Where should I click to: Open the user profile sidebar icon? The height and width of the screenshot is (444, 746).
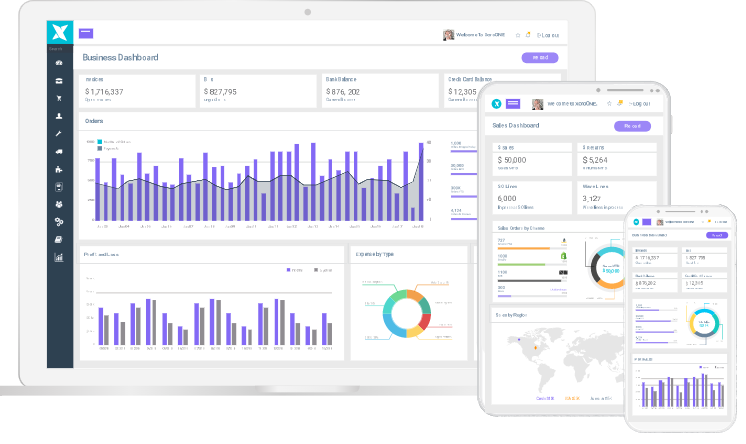coord(58,116)
